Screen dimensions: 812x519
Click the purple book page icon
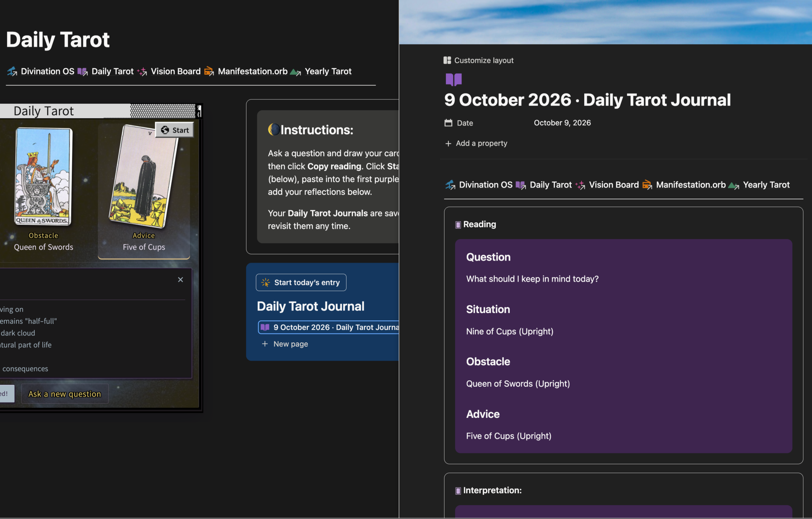[454, 79]
